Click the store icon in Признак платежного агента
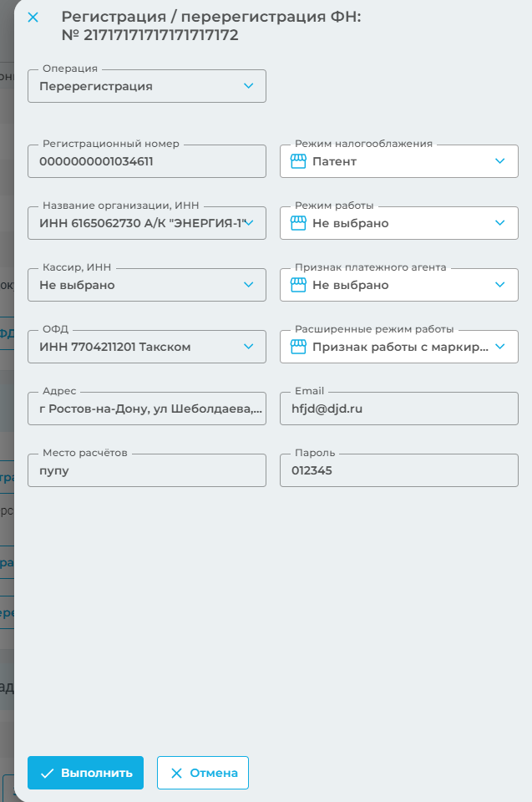This screenshot has height=802, width=532. 299,285
